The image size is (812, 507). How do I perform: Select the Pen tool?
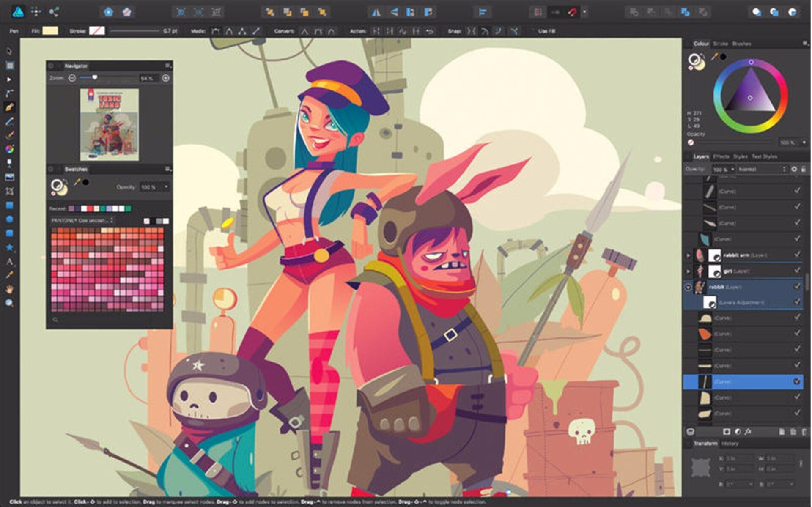(9, 106)
